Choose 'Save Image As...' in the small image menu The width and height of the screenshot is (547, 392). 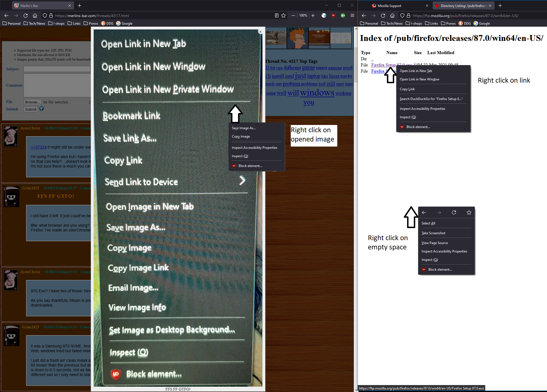pos(257,128)
